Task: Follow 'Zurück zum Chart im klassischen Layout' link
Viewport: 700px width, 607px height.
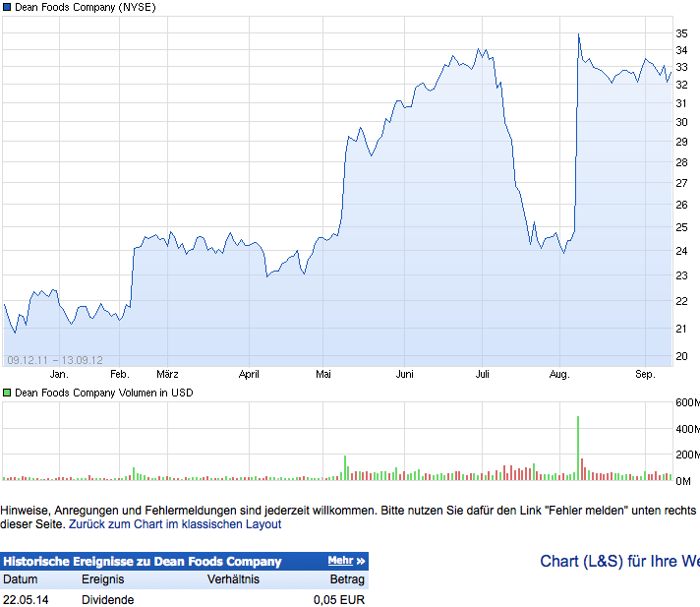Action: (x=175, y=524)
